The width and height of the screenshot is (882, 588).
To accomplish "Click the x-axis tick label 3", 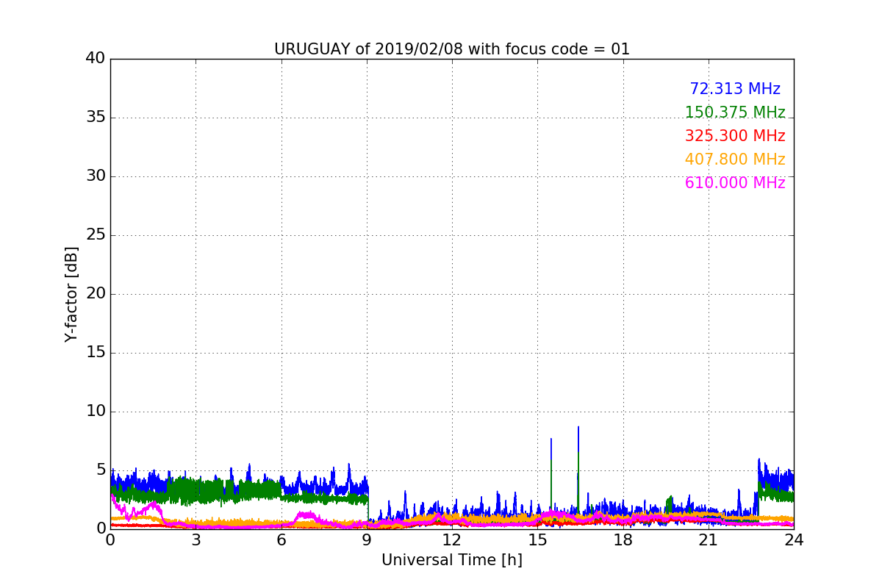I will click(196, 539).
